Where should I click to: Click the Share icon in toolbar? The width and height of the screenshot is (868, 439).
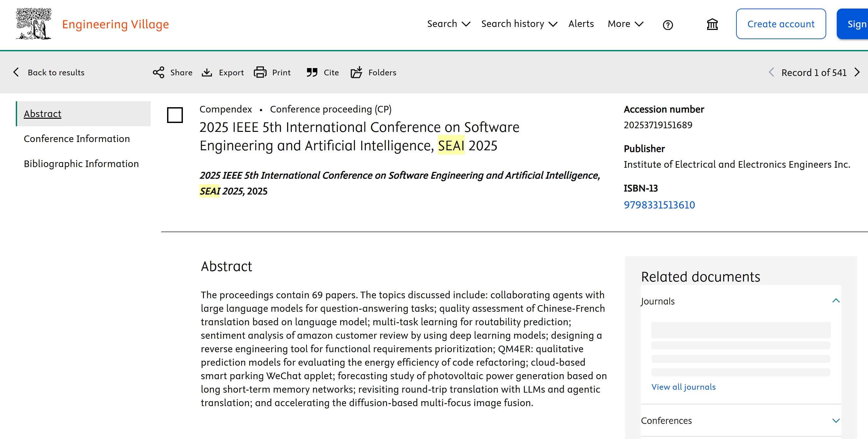[x=158, y=72]
